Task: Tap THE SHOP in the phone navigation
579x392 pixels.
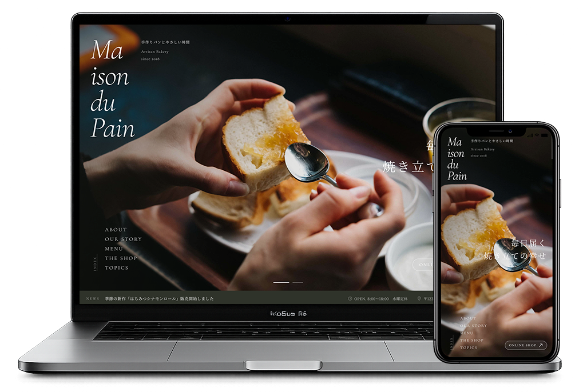Action: coord(471,341)
